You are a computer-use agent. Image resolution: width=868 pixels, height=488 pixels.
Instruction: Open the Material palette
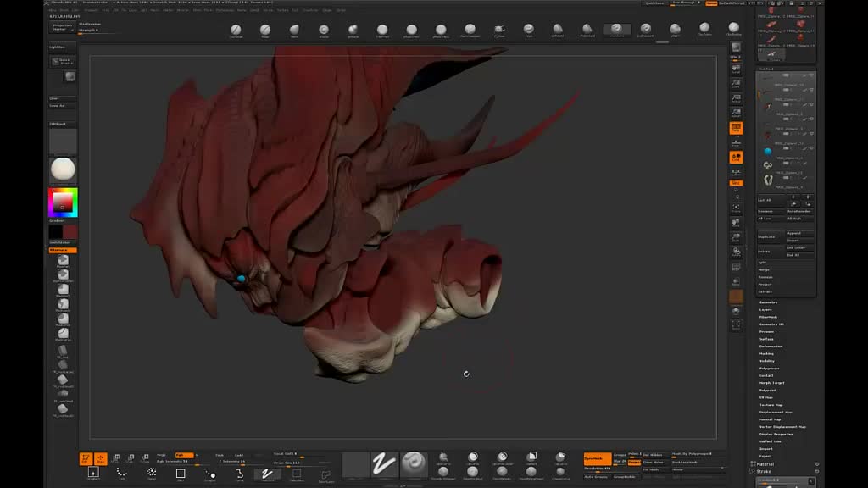click(x=765, y=464)
